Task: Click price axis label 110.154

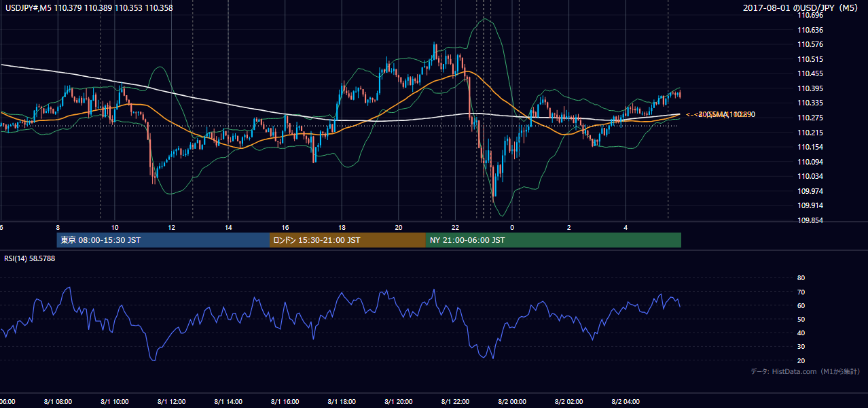Action: 811,147
